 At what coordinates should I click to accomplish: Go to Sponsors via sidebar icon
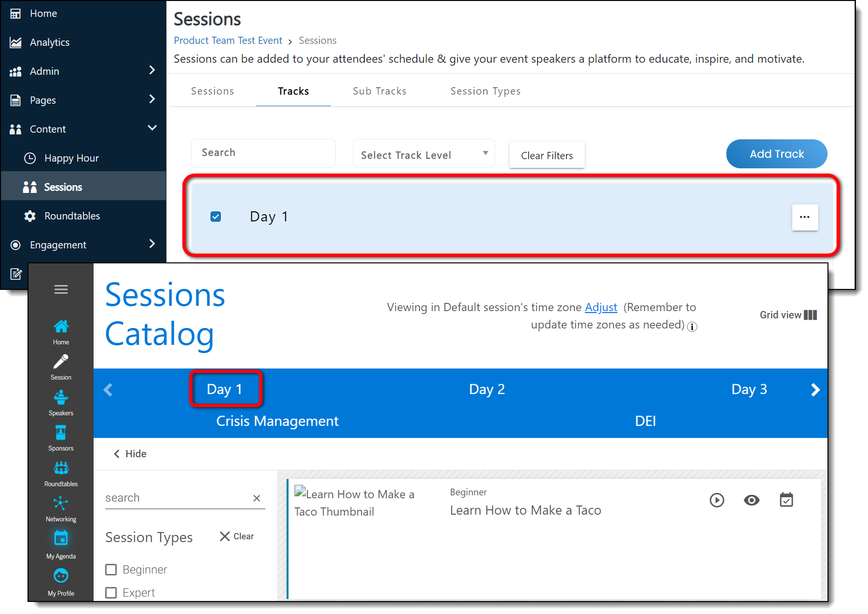pyautogui.click(x=61, y=433)
